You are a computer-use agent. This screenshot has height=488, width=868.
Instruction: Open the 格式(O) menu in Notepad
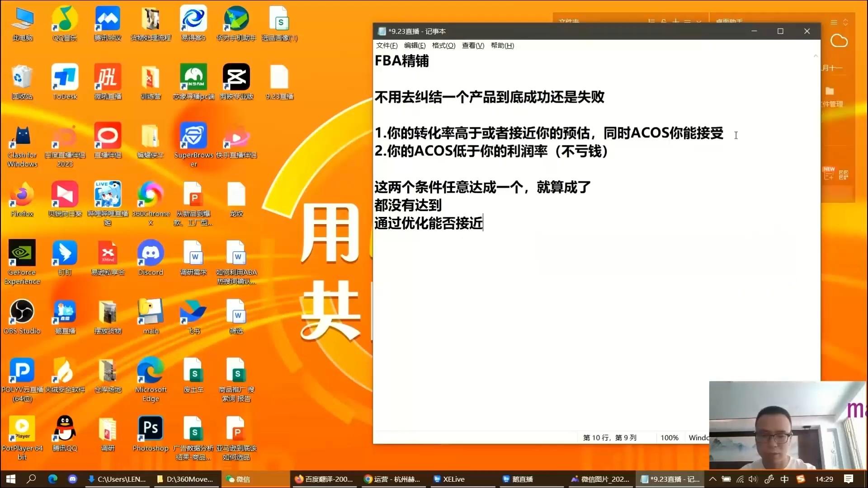click(443, 46)
